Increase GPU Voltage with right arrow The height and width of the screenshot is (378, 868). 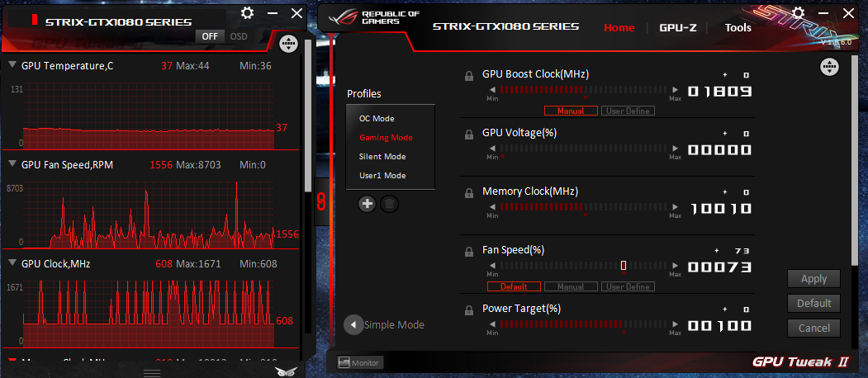675,149
